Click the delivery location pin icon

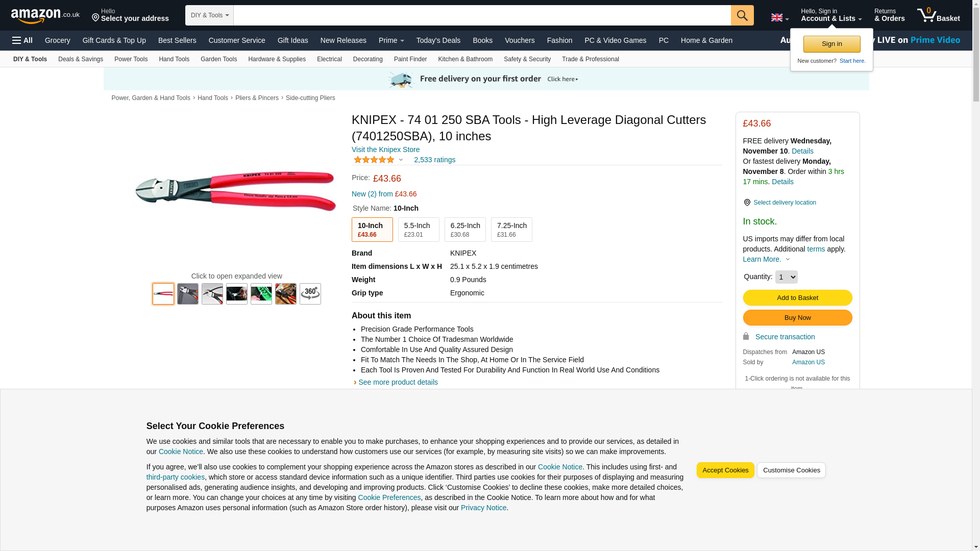pyautogui.click(x=747, y=203)
